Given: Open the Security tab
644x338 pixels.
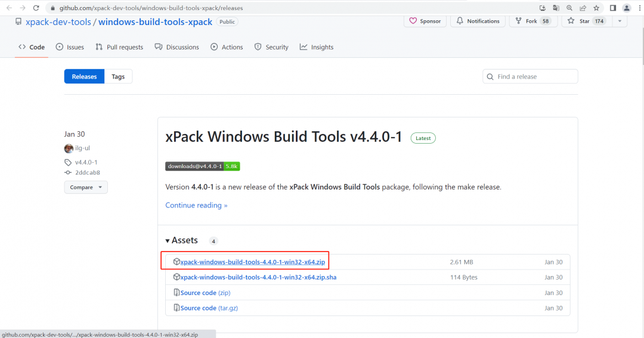Looking at the screenshot, I should (271, 47).
